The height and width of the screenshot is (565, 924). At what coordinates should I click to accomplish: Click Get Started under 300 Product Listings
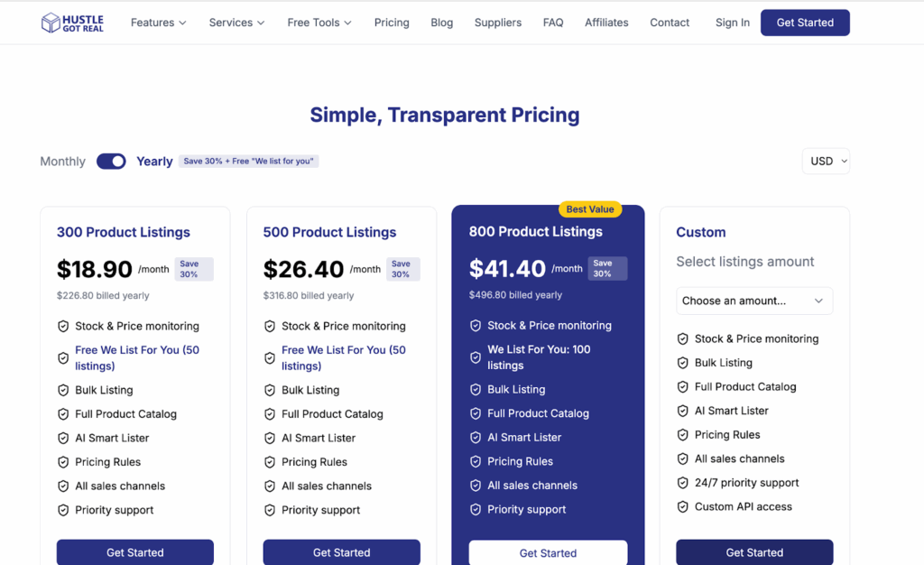pos(135,552)
